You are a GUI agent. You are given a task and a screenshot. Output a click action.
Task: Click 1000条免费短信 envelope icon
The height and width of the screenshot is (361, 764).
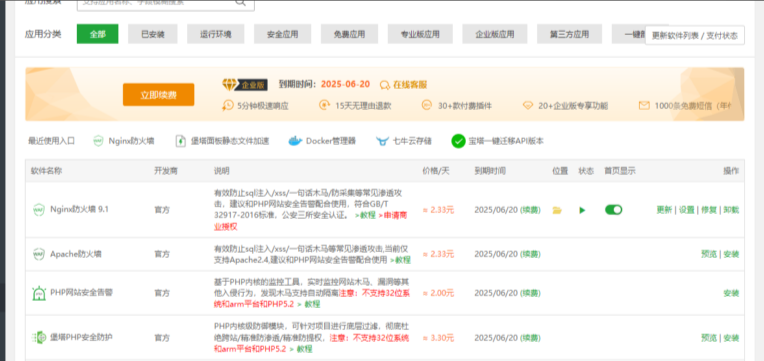(x=644, y=105)
